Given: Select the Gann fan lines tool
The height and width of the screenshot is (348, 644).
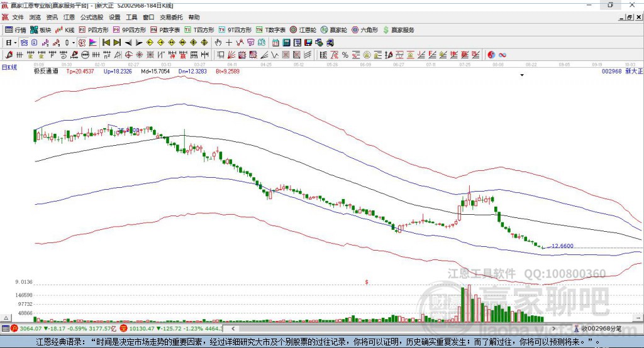Looking at the screenshot, I should click(231, 55).
